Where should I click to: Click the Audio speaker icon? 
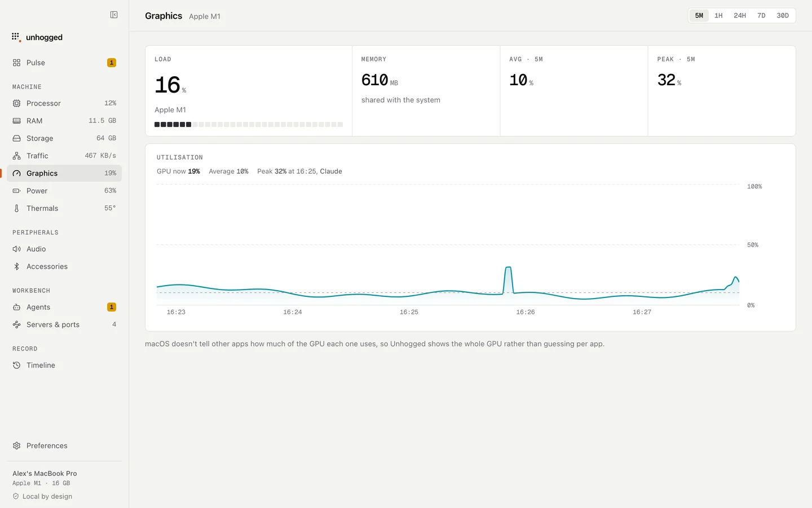point(16,249)
